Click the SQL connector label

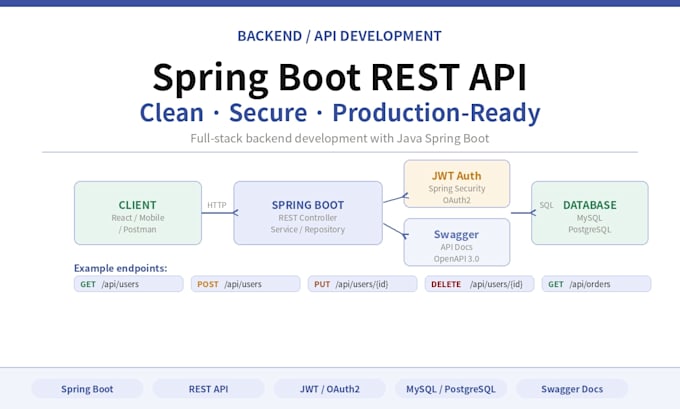[546, 205]
